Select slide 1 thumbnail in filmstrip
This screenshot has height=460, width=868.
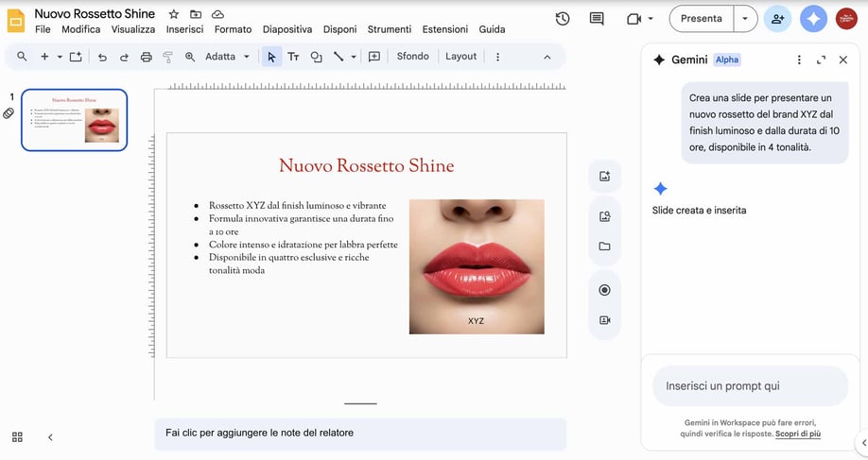pos(74,120)
